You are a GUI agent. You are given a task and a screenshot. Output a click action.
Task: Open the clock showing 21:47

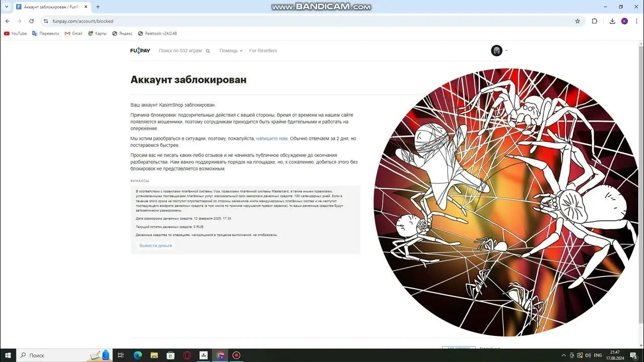[614, 355]
